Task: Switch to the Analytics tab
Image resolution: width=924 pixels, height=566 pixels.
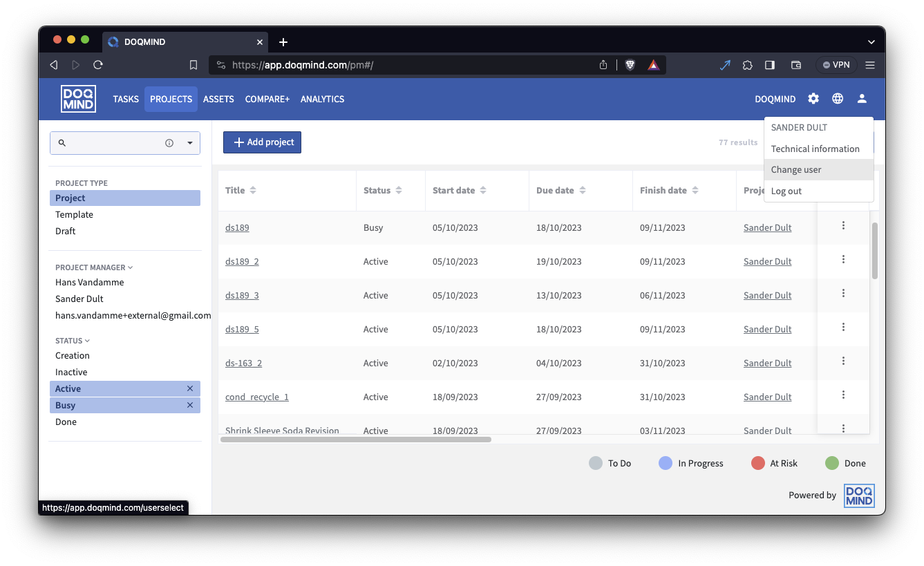Action: (x=322, y=99)
